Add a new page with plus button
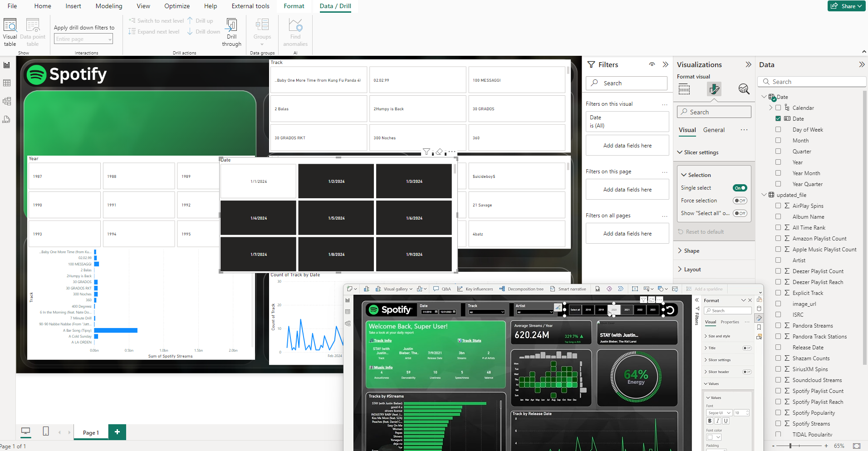Viewport: 868px width, 451px height. (x=118, y=431)
